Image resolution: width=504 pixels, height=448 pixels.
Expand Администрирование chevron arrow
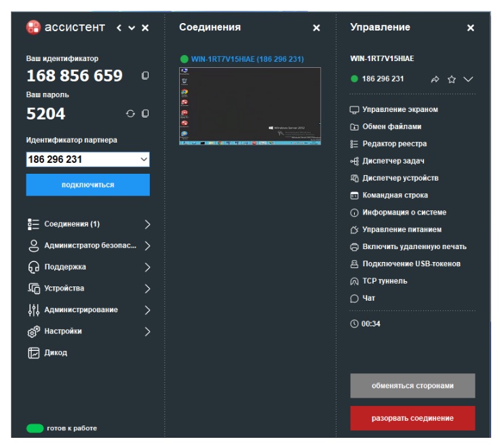(147, 310)
